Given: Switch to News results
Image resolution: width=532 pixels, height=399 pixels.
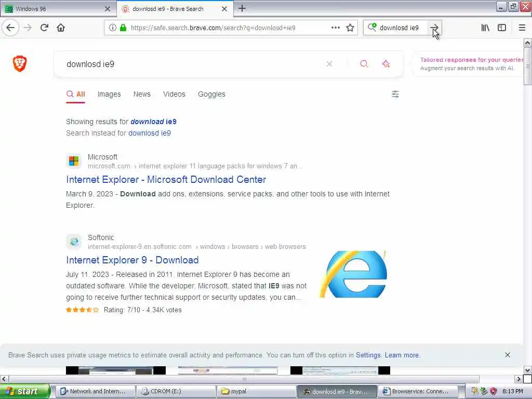Looking at the screenshot, I should pyautogui.click(x=142, y=94).
